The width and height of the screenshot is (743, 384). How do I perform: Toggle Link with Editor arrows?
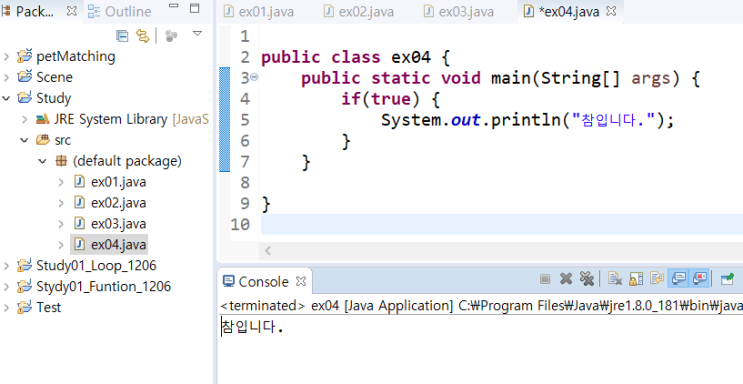142,36
